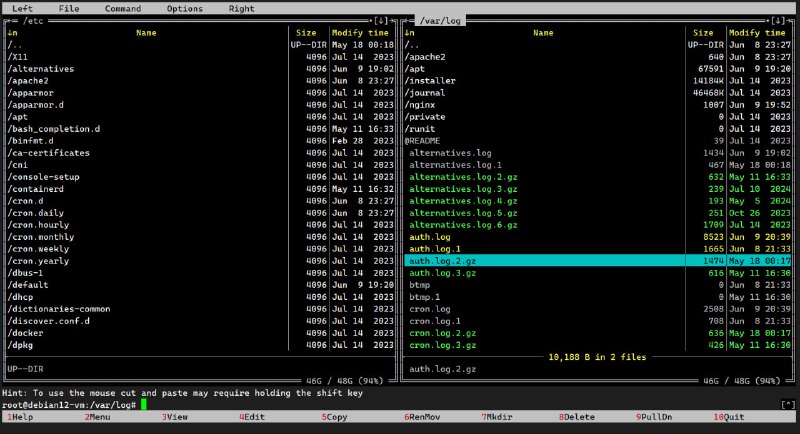
Task: Select /dpkg directory in left panel
Action: coord(147,345)
